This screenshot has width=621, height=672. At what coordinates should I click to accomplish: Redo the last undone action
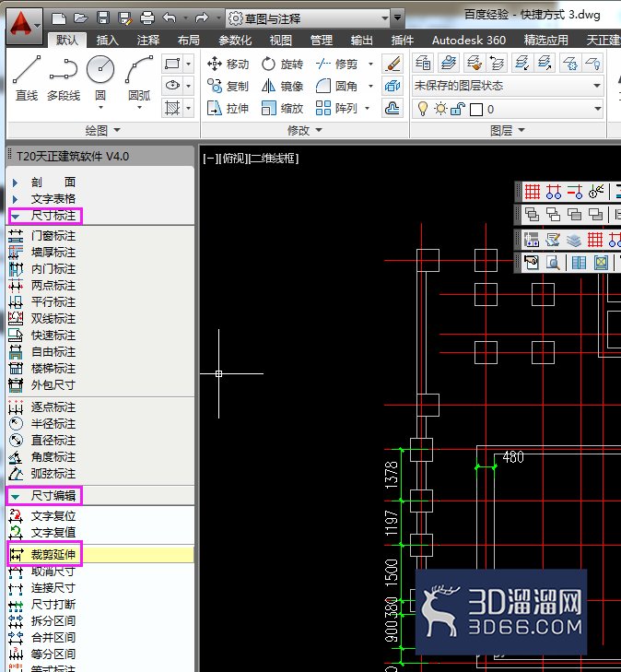201,18
